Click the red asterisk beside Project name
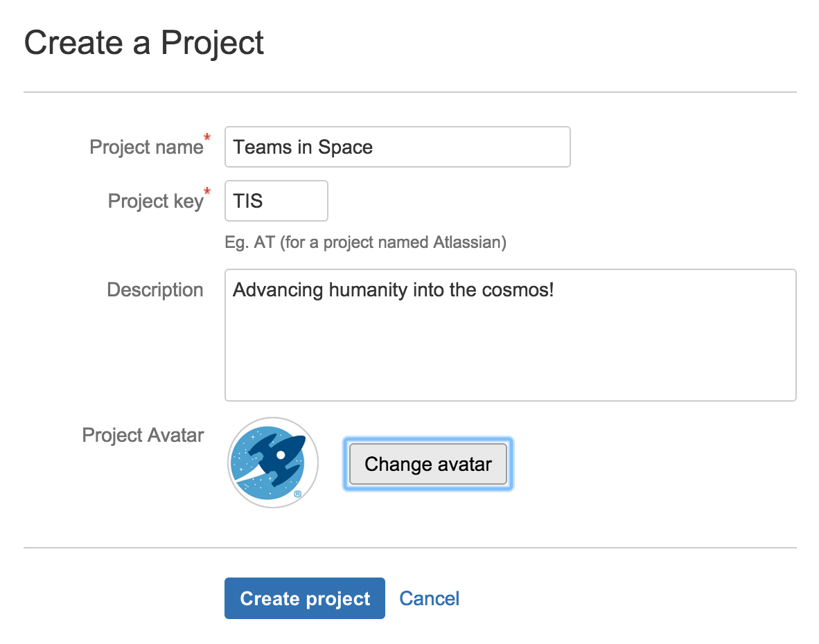 point(207,137)
